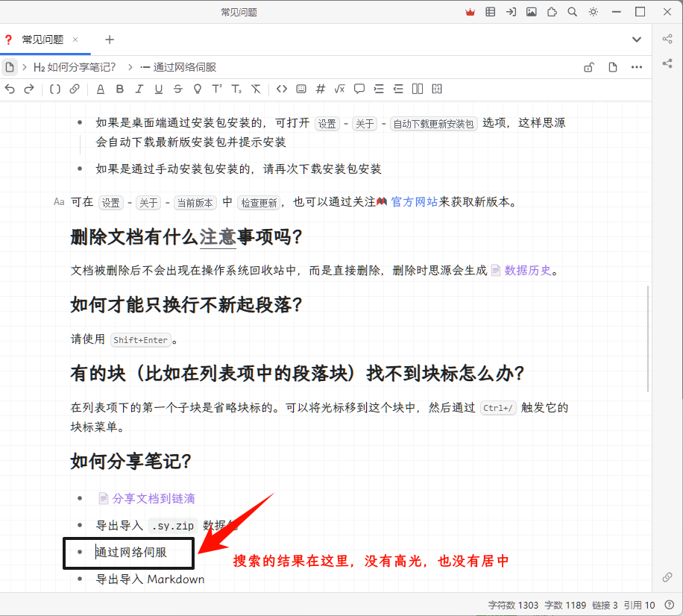Click the heading 如何分享笔记?

(131, 461)
